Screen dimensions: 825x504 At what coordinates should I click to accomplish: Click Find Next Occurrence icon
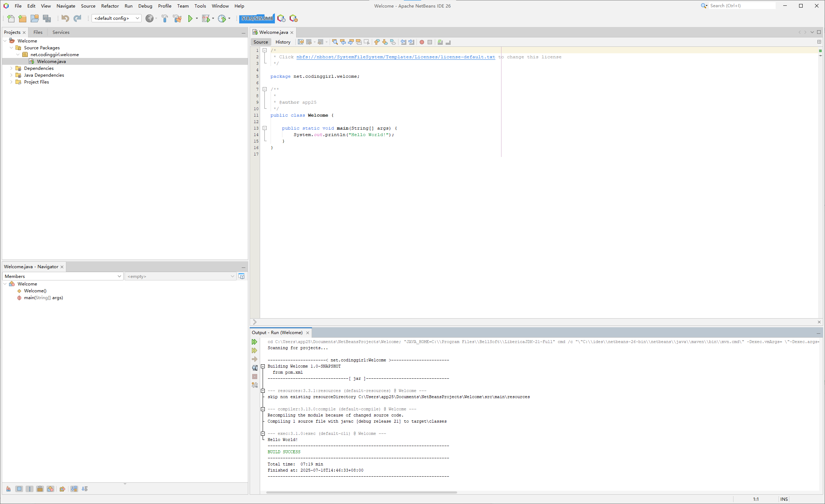click(351, 42)
